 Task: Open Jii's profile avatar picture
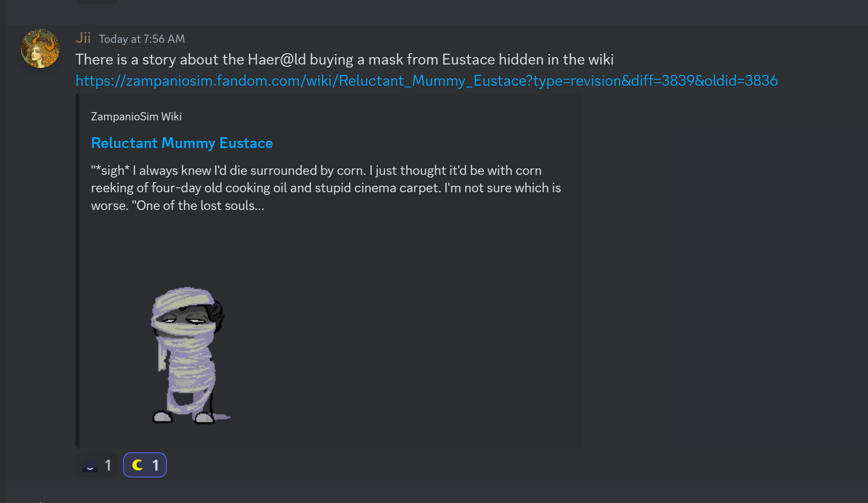point(40,48)
